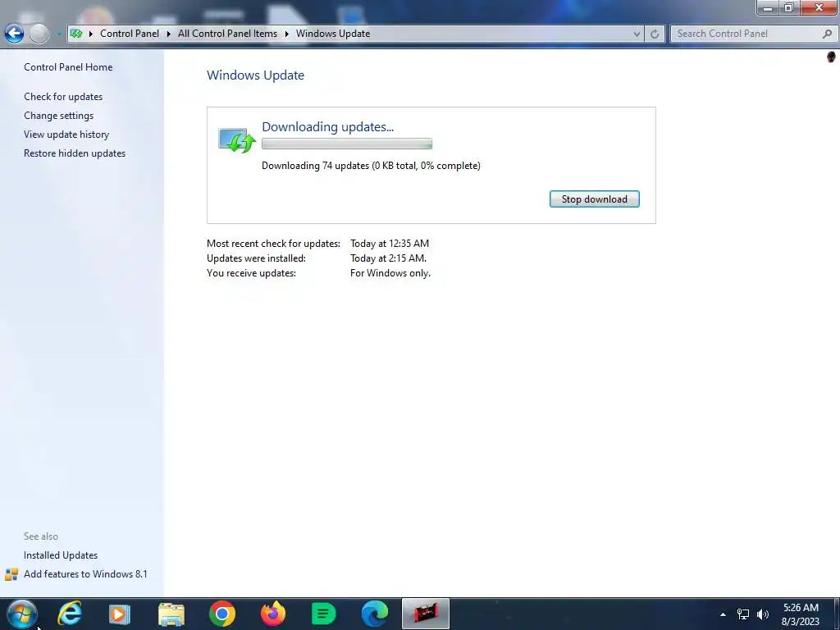The image size is (840, 630).
Task: Open View update history
Action: [x=66, y=135]
